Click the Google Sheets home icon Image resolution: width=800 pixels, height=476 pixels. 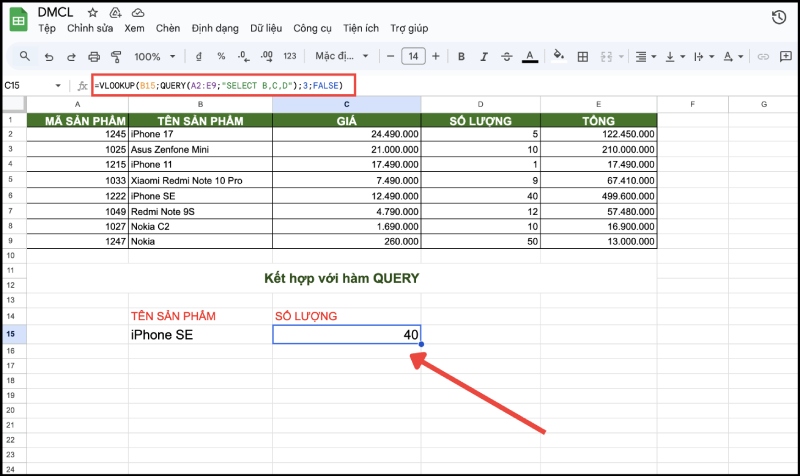[x=18, y=20]
